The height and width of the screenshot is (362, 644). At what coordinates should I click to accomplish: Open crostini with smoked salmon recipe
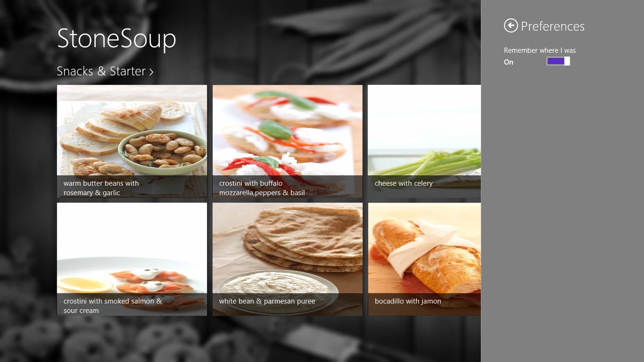point(132,259)
